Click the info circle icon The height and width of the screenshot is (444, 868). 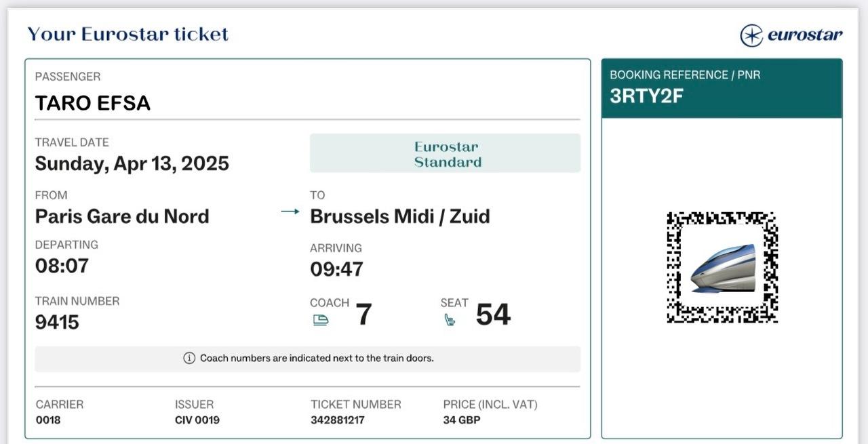coord(189,358)
